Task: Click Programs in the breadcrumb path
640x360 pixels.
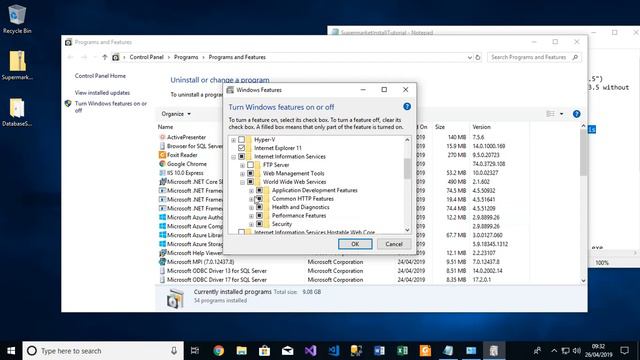Action: pyautogui.click(x=186, y=58)
